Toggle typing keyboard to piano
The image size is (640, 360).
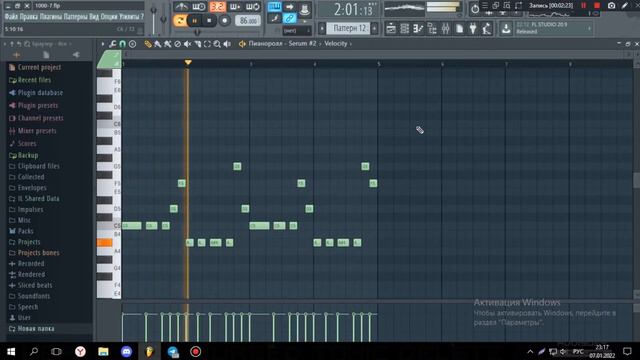coord(274,7)
